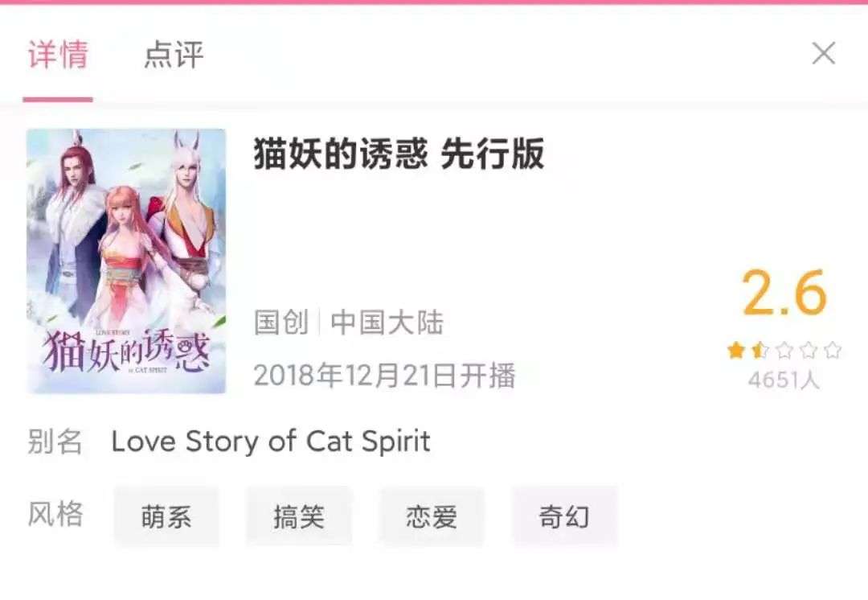Close the details panel with X
868x600 pixels.
pyautogui.click(x=823, y=53)
